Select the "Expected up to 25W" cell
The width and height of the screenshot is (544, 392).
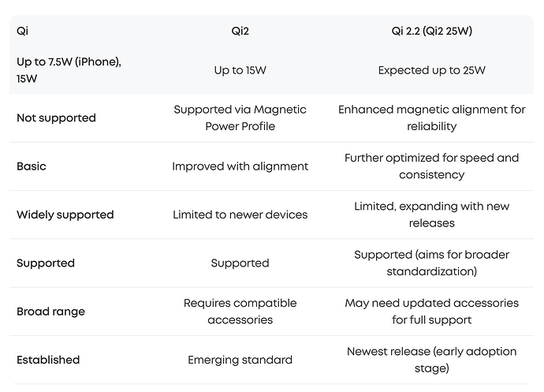coord(431,70)
